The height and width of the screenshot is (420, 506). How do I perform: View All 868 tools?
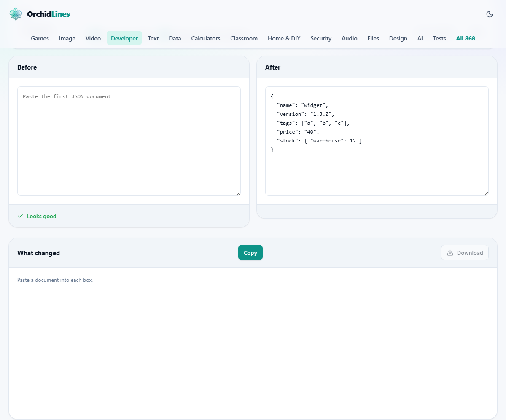point(466,38)
